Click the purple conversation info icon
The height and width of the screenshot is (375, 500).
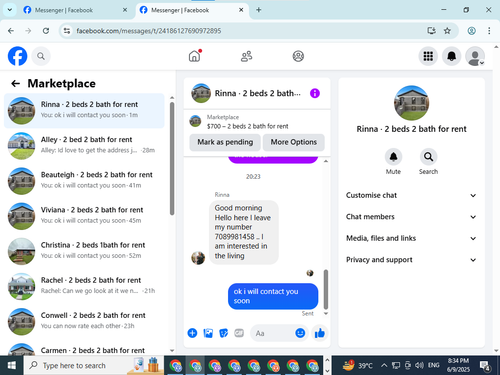tap(315, 93)
